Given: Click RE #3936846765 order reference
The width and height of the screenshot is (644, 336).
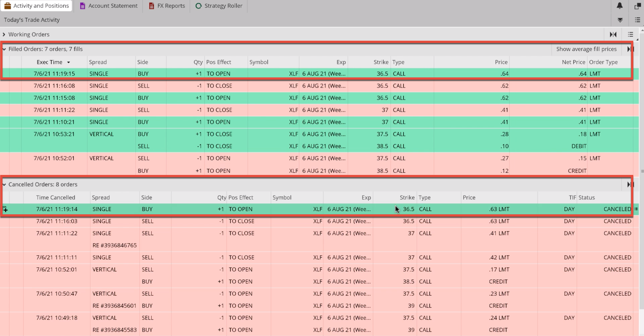Looking at the screenshot, I should coord(114,245).
